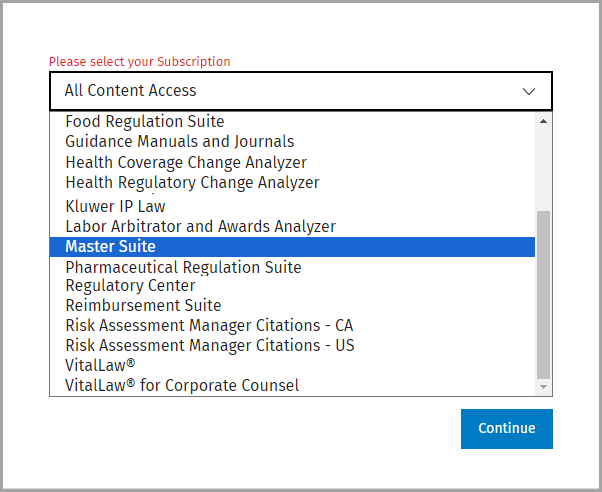602x492 pixels.
Task: Click the list scrollbar up arrow
Action: [x=543, y=121]
